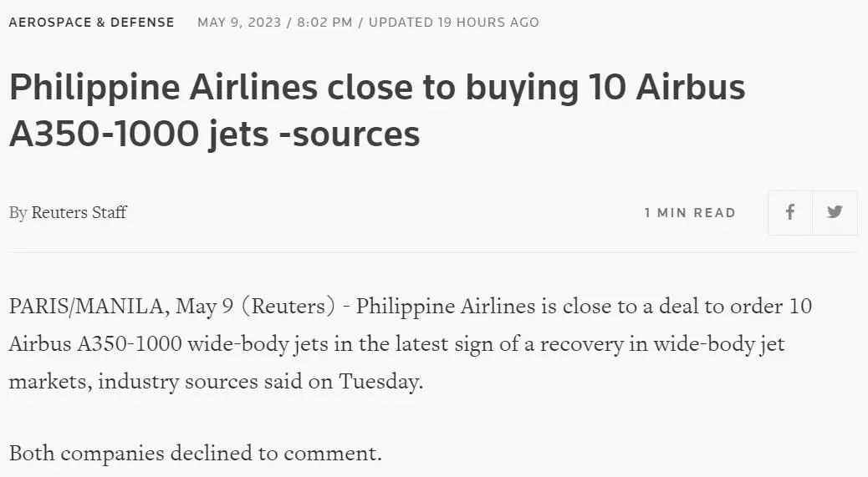Click the Updated 19 hours ago text
This screenshot has height=477, width=868.
tap(454, 23)
